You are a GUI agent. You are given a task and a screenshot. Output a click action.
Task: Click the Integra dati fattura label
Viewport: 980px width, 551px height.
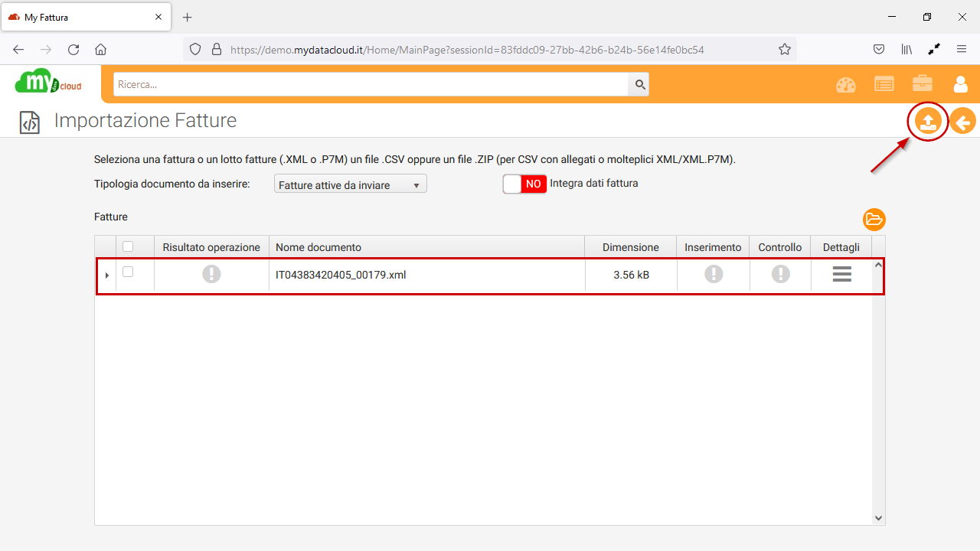click(594, 184)
